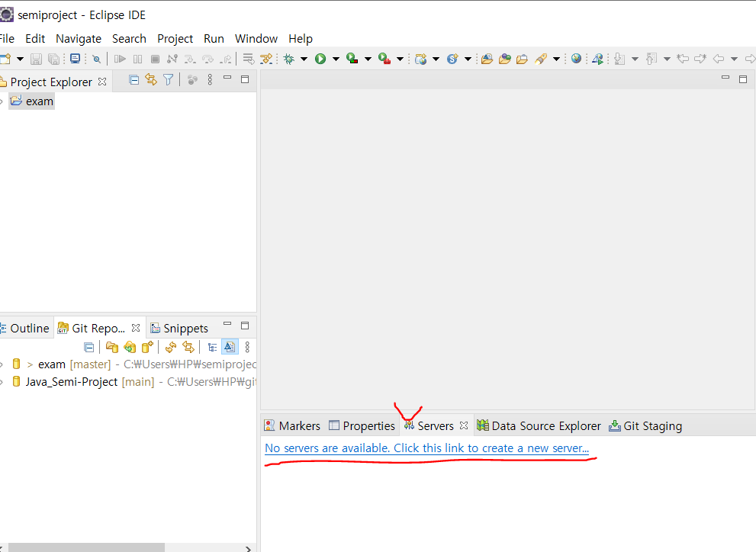Click the Resume debug icon

click(120, 59)
